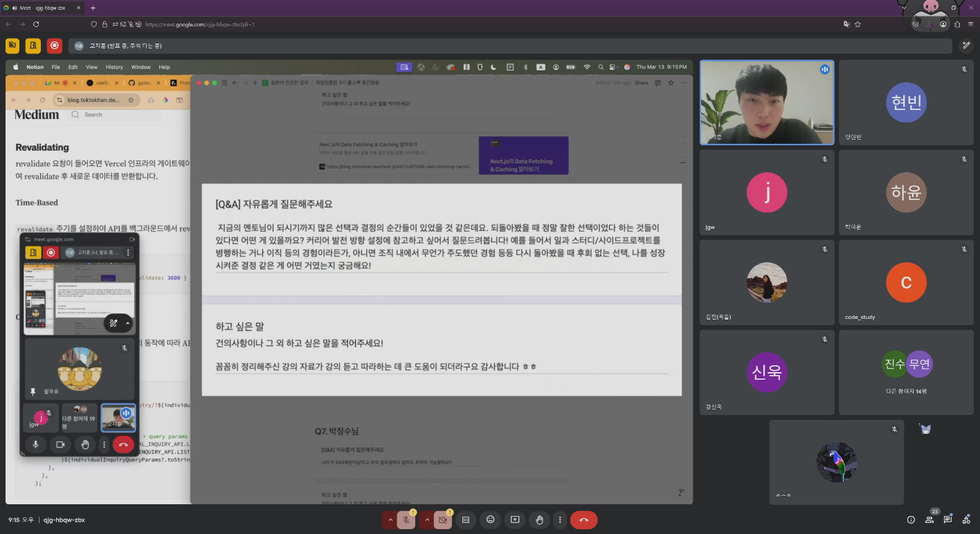Hang up in picture-in-picture Meet window
The width and height of the screenshot is (980, 534).
coord(123,445)
